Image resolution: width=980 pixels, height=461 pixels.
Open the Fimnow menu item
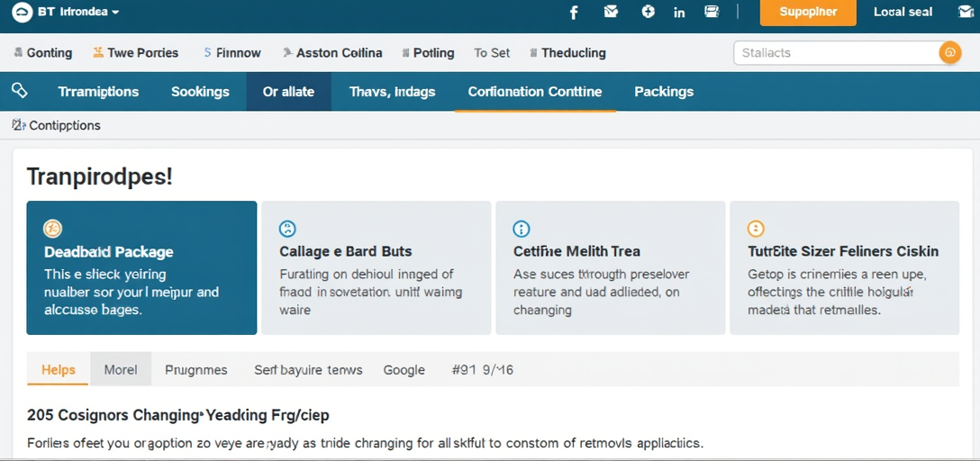238,53
